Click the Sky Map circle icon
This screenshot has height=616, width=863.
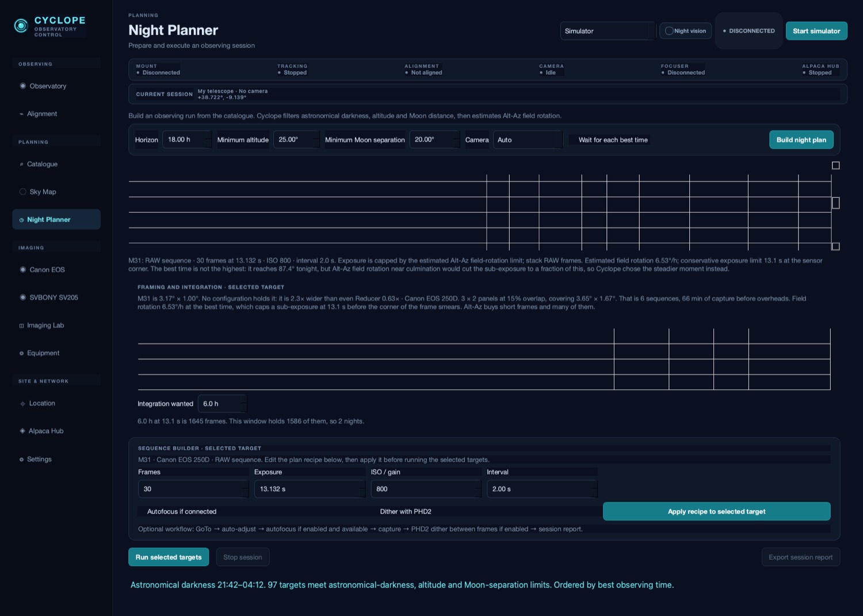click(23, 192)
